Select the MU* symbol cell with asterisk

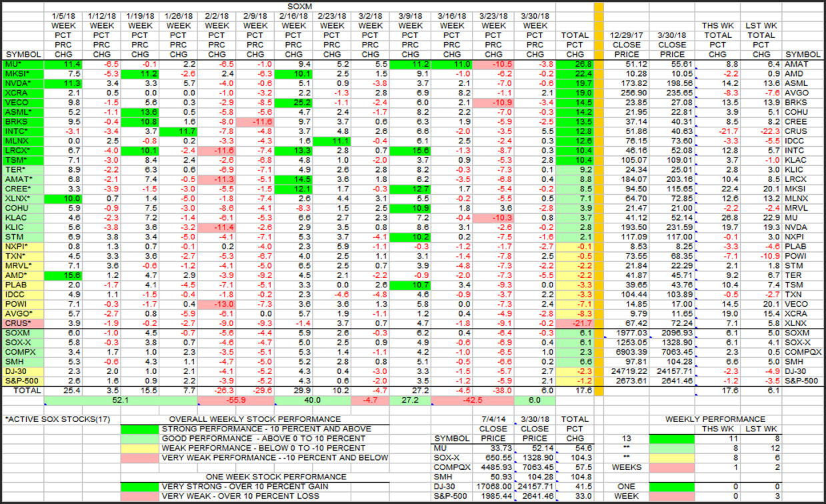22,64
